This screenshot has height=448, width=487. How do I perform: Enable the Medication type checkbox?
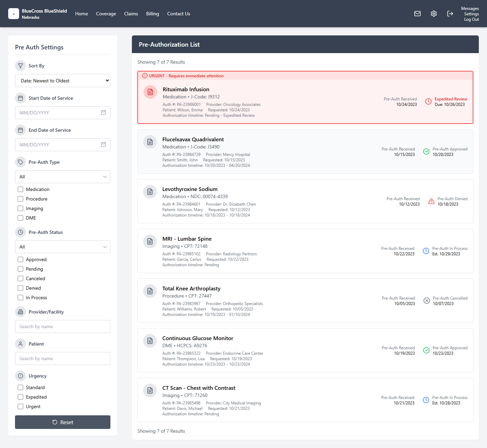[x=20, y=189]
